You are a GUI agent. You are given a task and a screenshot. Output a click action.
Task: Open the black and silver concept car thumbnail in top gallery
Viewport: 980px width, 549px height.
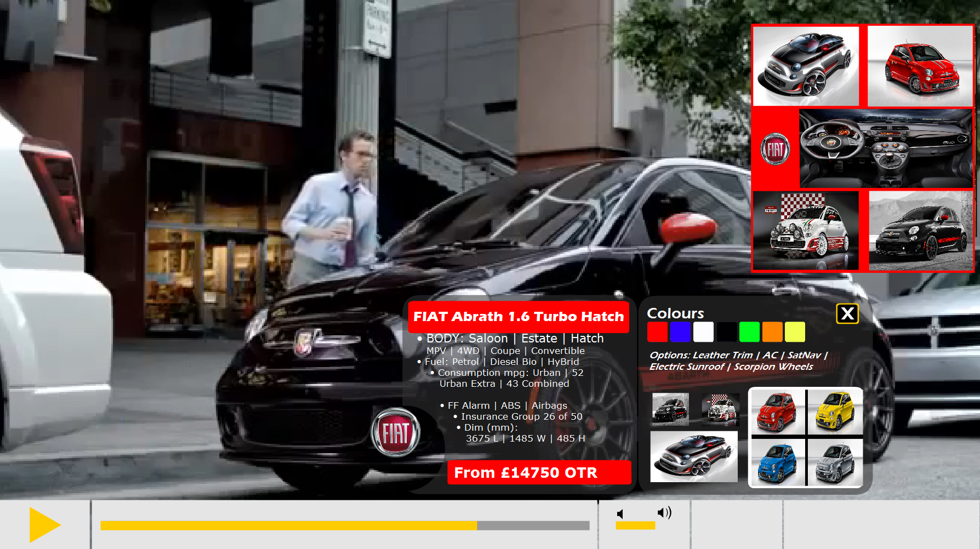click(x=806, y=66)
